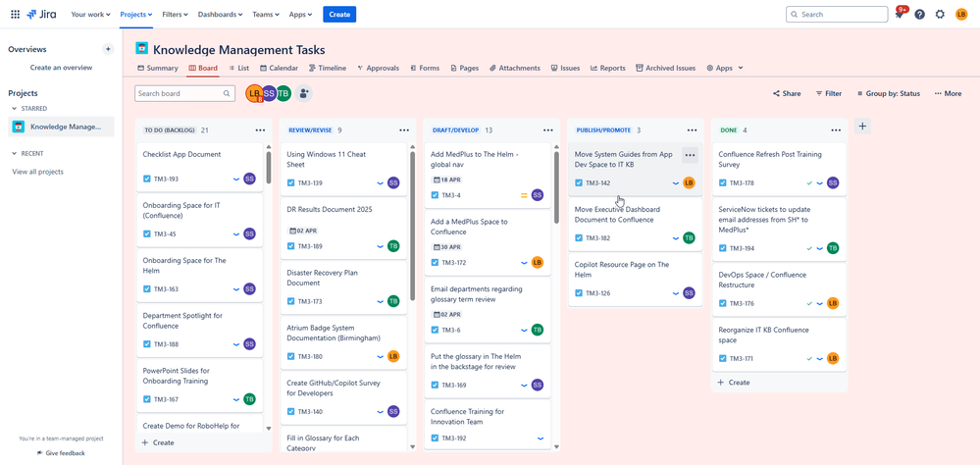Screen dimensions: 980x465
Task: Click LB assignee avatar on TM3-172
Action: (538, 263)
